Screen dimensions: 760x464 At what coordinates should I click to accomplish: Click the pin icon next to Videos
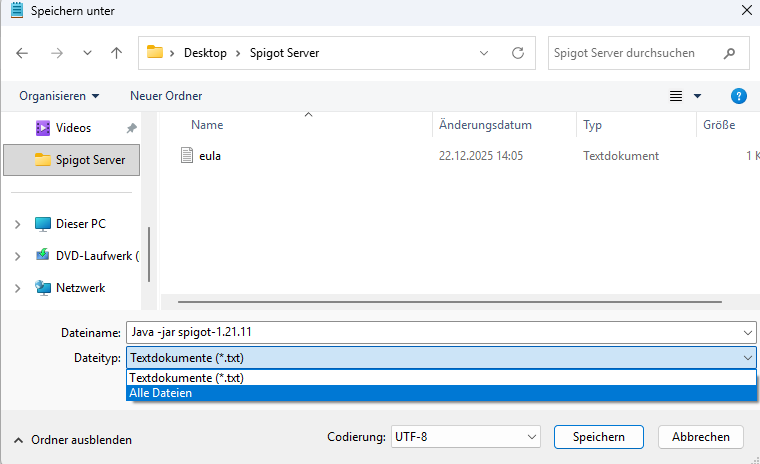tap(131, 128)
